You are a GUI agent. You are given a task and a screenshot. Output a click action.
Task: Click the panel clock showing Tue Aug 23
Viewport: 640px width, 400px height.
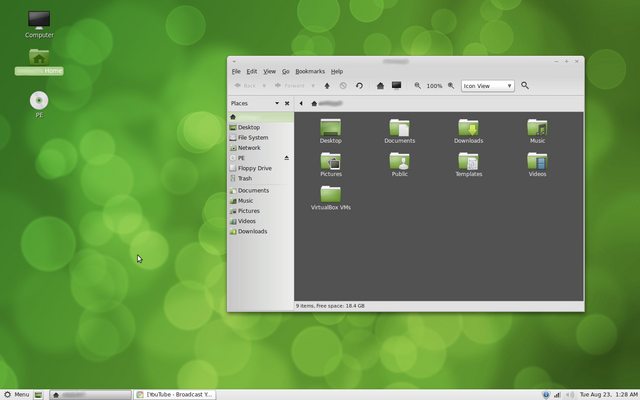coord(608,395)
